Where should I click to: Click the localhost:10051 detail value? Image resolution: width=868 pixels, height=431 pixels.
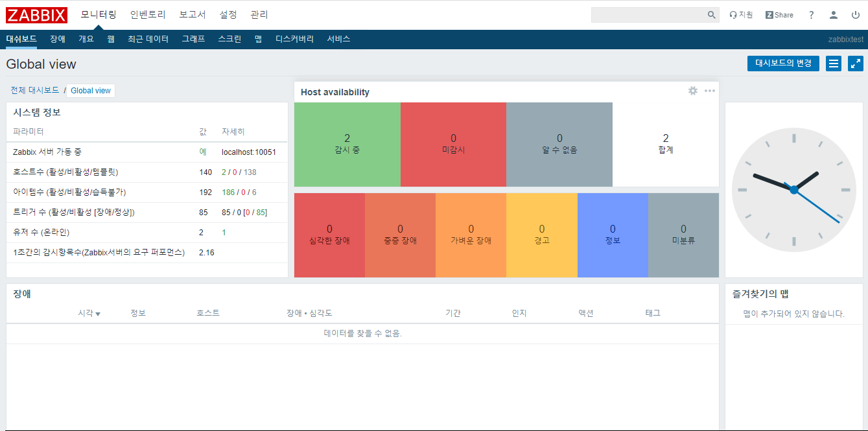point(249,152)
